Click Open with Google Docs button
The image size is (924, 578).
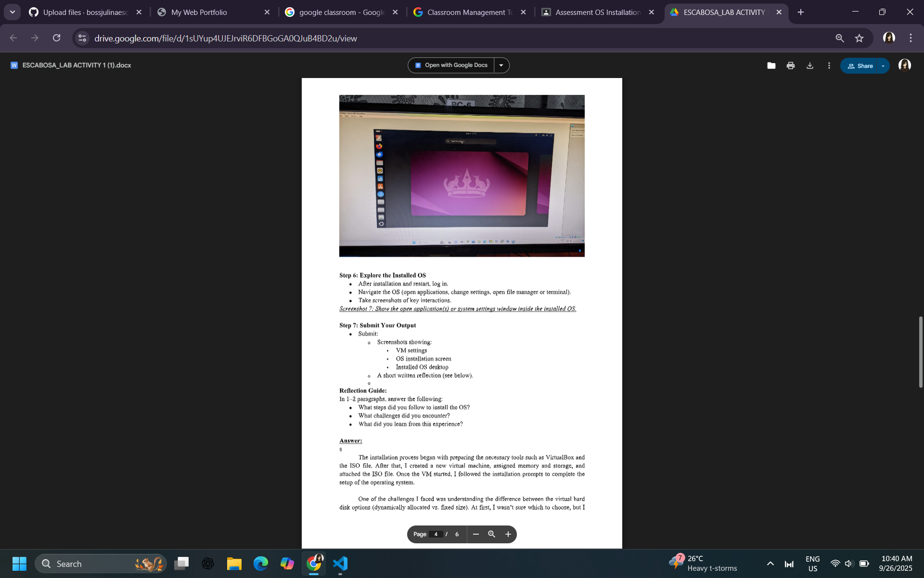[x=451, y=66]
